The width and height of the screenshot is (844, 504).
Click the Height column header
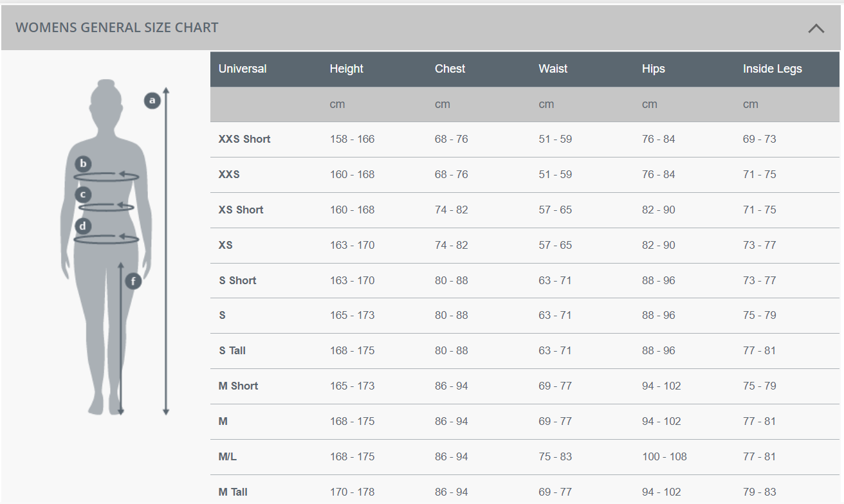[347, 69]
